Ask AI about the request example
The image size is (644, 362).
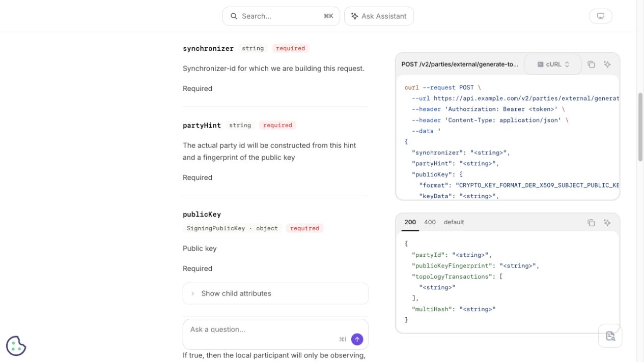click(607, 65)
